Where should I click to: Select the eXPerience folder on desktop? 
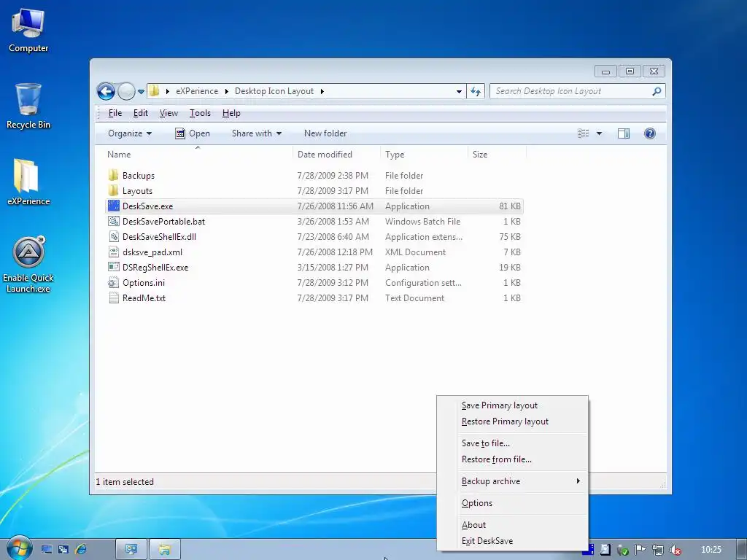[28, 182]
